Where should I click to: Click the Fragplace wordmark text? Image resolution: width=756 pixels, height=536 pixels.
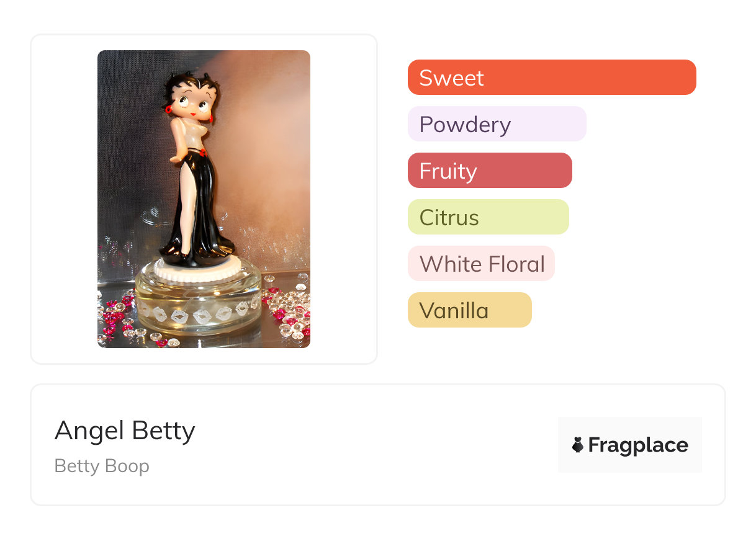[638, 445]
